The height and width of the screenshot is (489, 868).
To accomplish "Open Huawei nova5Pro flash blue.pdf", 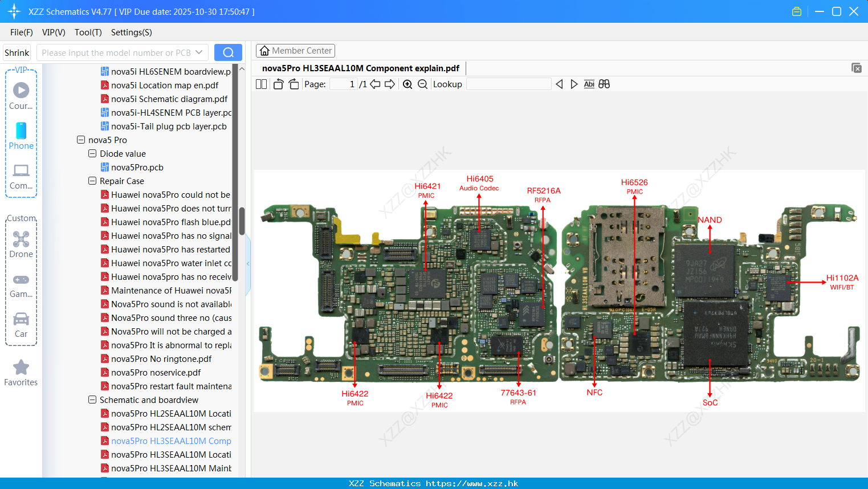I will [x=166, y=222].
